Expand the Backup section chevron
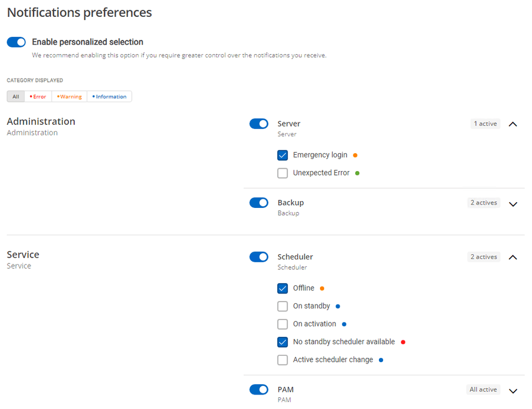Image resolution: width=532 pixels, height=409 pixels. point(513,204)
